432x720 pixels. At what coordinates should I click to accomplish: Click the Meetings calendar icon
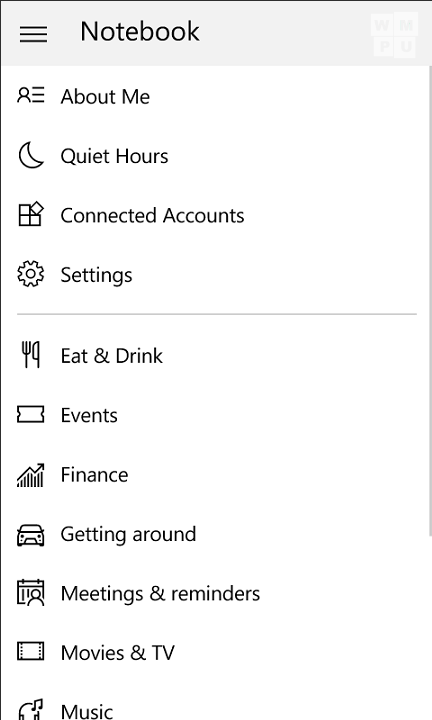(x=31, y=593)
